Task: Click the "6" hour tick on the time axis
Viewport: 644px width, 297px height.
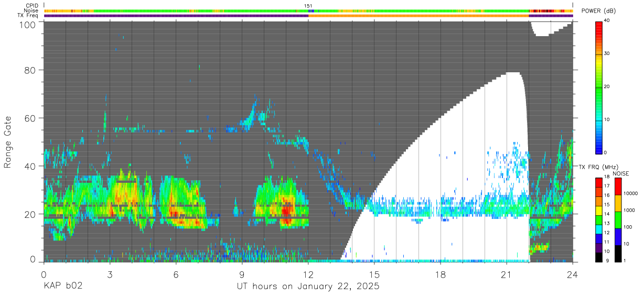Action: tap(176, 273)
